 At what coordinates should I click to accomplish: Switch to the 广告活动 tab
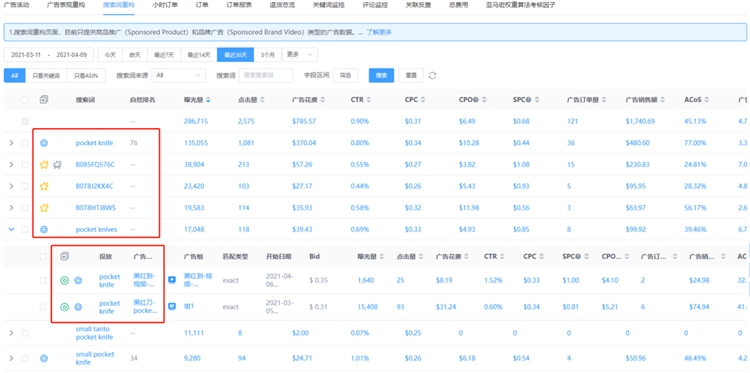tap(17, 5)
